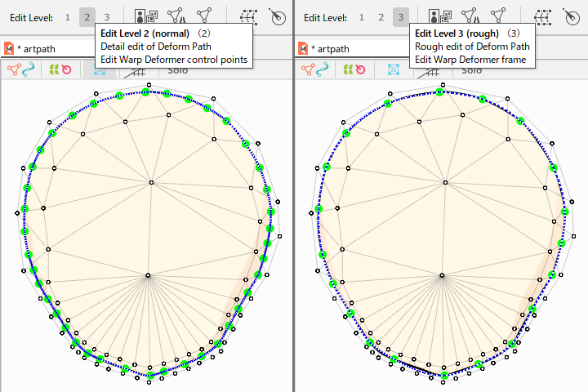Open the texture atlas icon in left toolbar
588x392 pixels.
145,16
